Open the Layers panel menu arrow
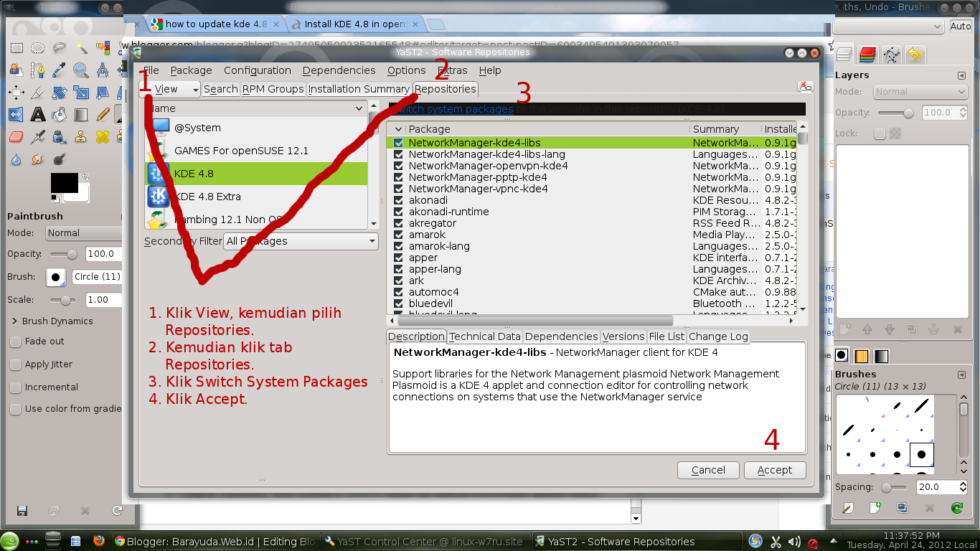The width and height of the screenshot is (980, 551). (x=961, y=75)
